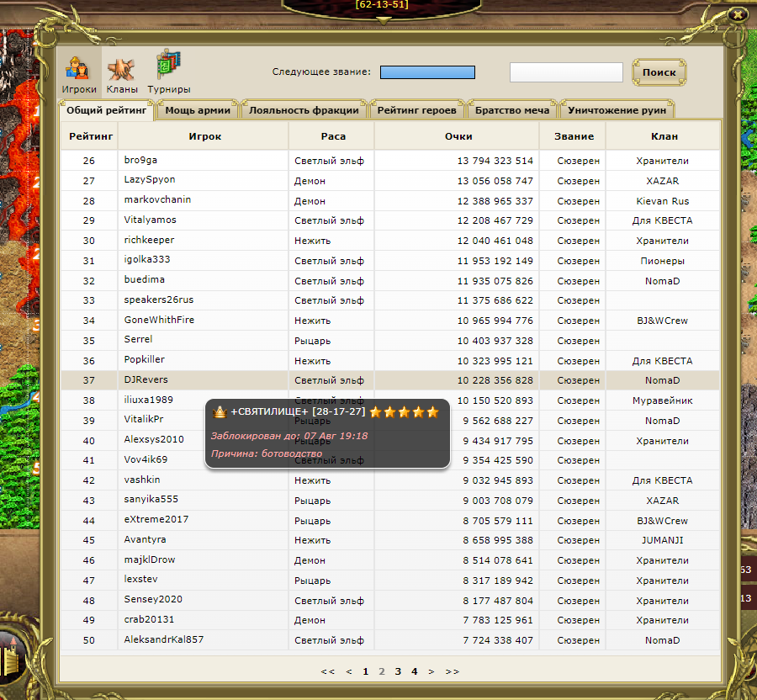
Task: Go to page 3 of rating
Action: click(x=398, y=671)
